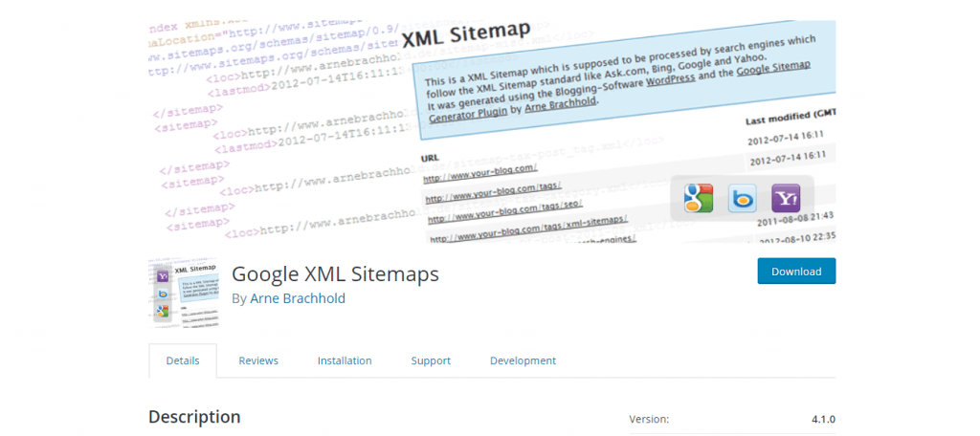Click the blue Download button
980x436 pixels.
pyautogui.click(x=796, y=272)
